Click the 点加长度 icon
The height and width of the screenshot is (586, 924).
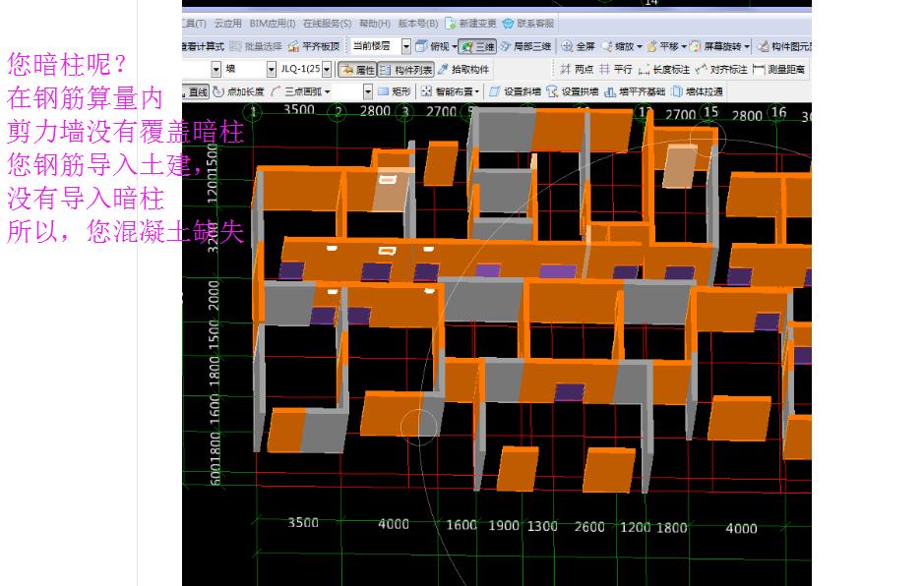tap(218, 91)
